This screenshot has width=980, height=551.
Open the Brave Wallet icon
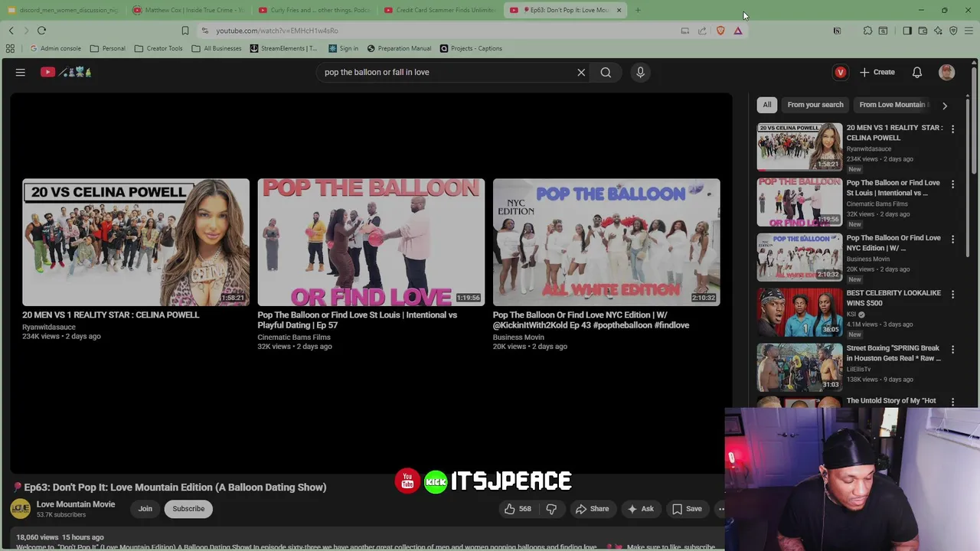click(923, 31)
